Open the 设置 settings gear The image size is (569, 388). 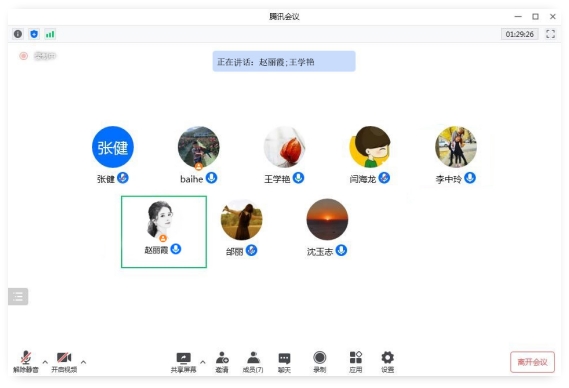point(388,362)
